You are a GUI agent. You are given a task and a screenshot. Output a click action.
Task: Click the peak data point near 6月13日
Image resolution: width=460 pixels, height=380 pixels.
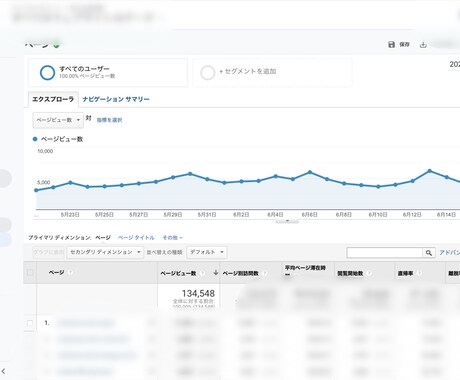pyautogui.click(x=429, y=171)
